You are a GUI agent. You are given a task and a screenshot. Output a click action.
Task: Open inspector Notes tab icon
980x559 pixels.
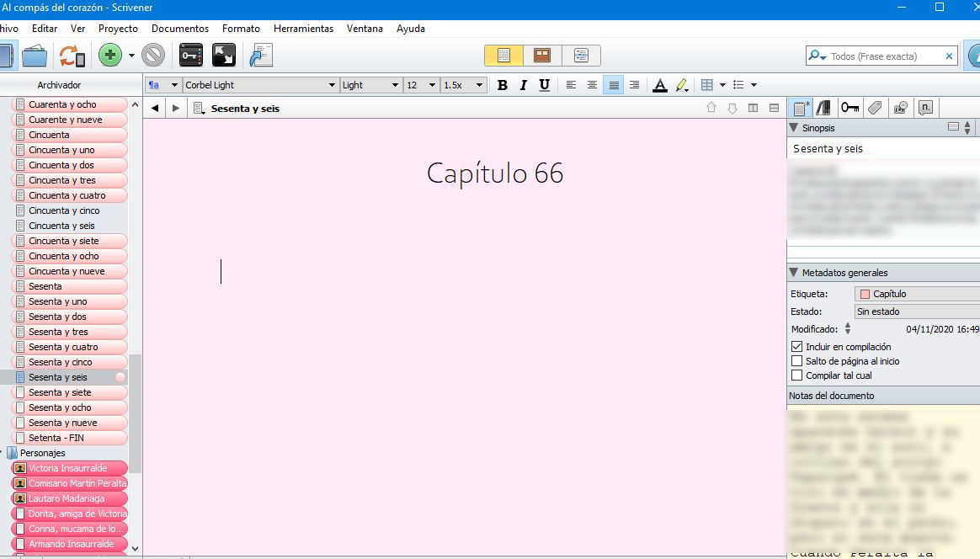[x=800, y=108]
